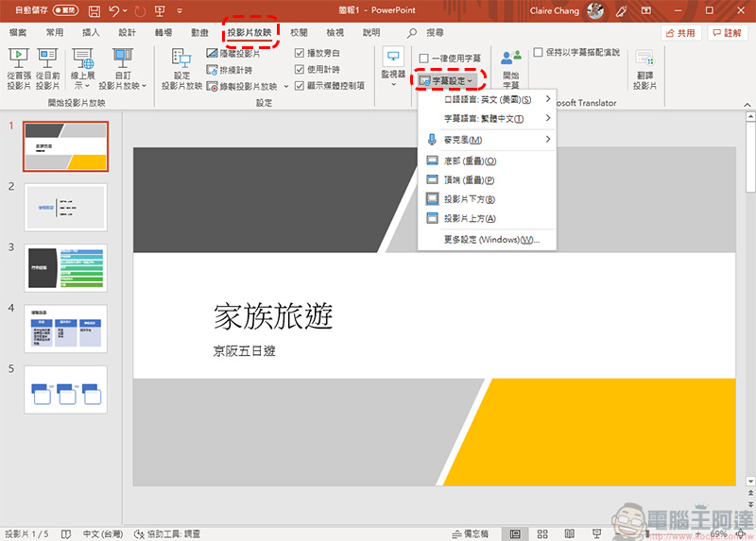Click the Comments (註解) button
The width and height of the screenshot is (756, 541).
coord(727,33)
